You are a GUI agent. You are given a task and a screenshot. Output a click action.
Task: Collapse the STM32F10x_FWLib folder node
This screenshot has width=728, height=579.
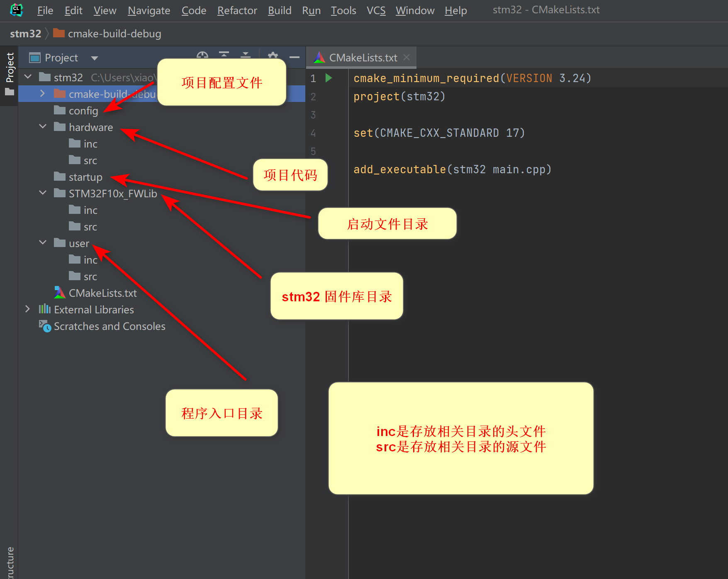pyautogui.click(x=43, y=193)
